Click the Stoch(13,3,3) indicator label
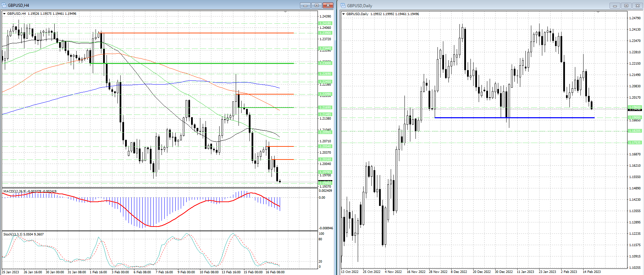 click(13, 234)
